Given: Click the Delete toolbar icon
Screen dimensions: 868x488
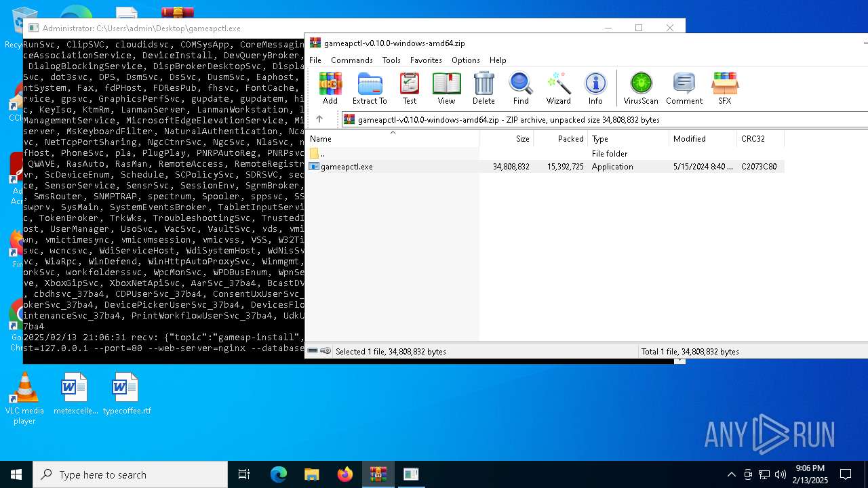Looking at the screenshot, I should (484, 88).
